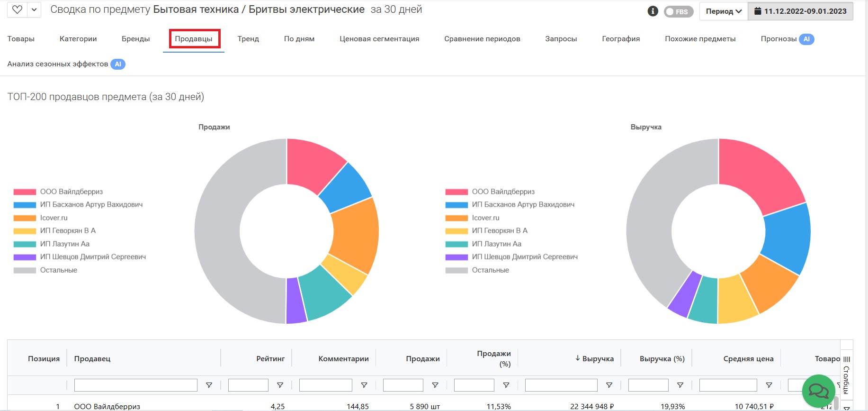The width and height of the screenshot is (868, 411).
Task: Toggle the FBS switch
Action: [x=678, y=12]
